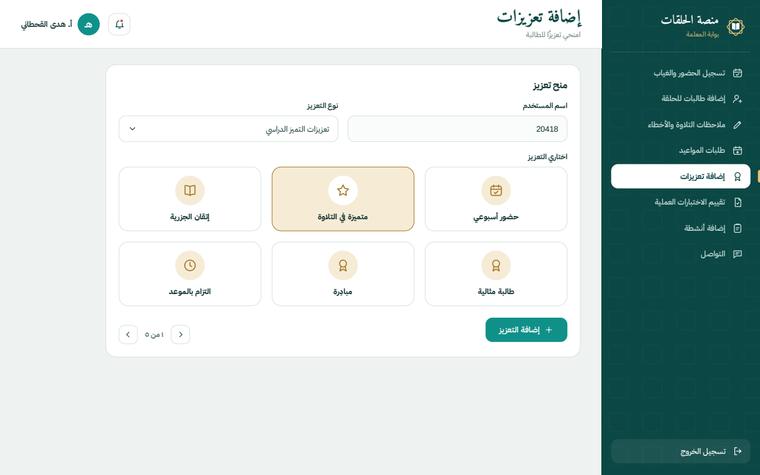Select the حضور أسبوعي reinforcement card

[x=496, y=199]
